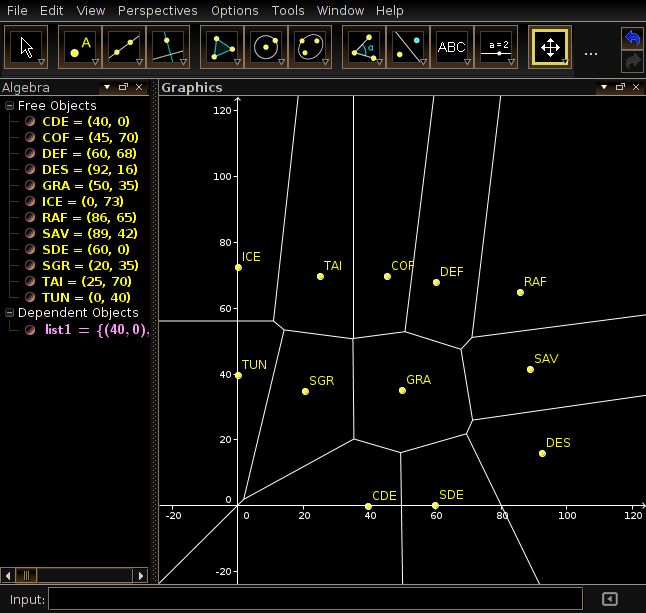
Task: Select the Line through Two Points tool
Action: pyautogui.click(x=124, y=47)
